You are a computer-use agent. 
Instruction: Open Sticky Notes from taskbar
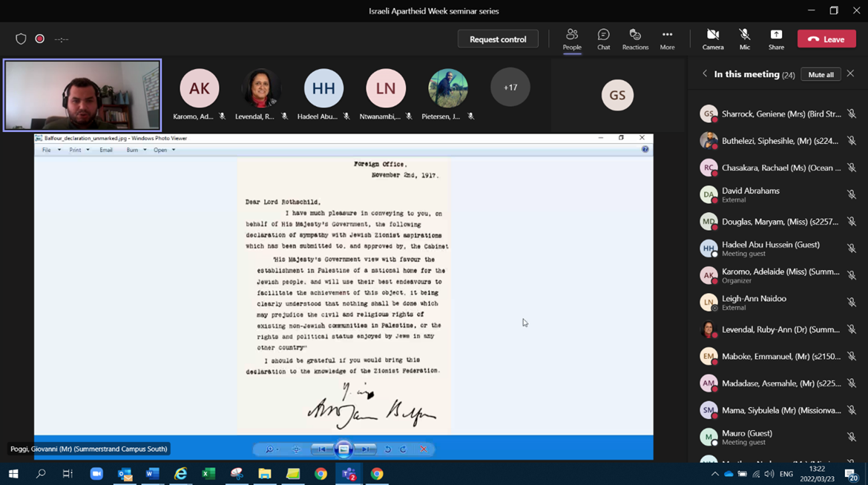coord(293,474)
